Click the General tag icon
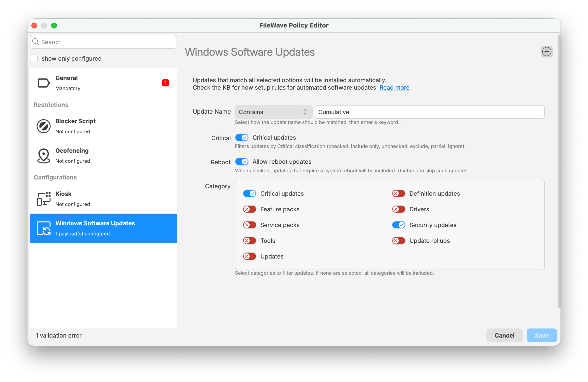The height and width of the screenshot is (382, 588). click(43, 83)
